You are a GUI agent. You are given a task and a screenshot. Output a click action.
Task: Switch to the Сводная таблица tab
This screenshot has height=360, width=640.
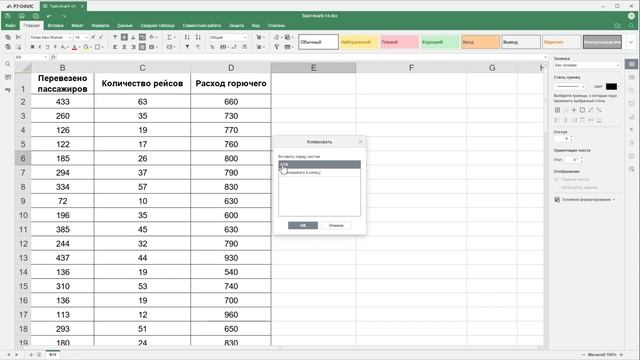point(158,26)
